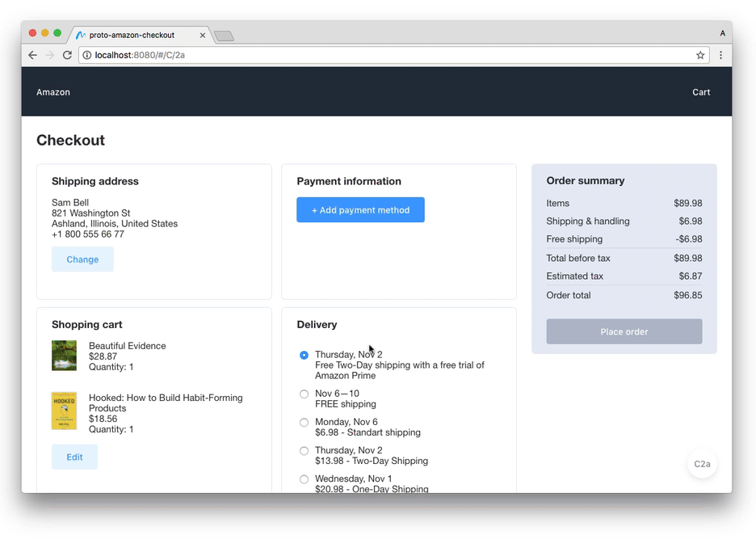The width and height of the screenshot is (756, 548).
Task: Bookmark the page using the star icon
Action: (x=700, y=55)
